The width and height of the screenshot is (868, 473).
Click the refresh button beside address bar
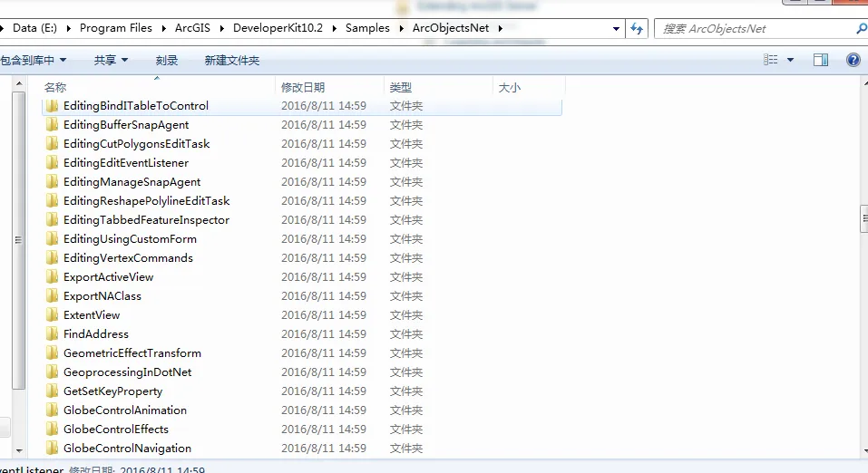pyautogui.click(x=637, y=28)
